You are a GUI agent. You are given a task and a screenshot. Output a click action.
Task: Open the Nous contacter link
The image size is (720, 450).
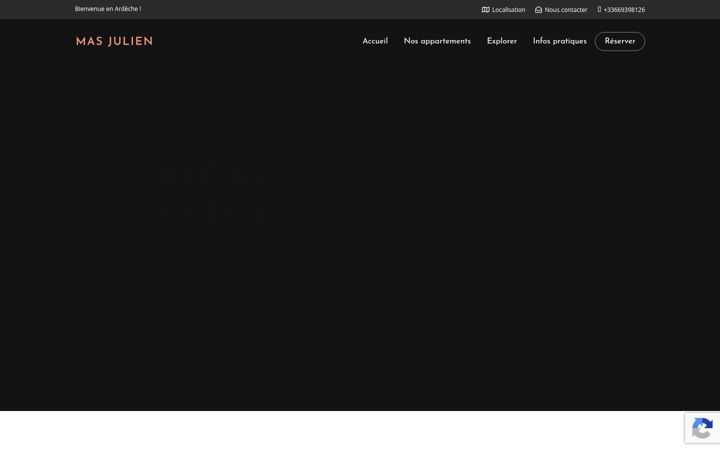tap(566, 10)
